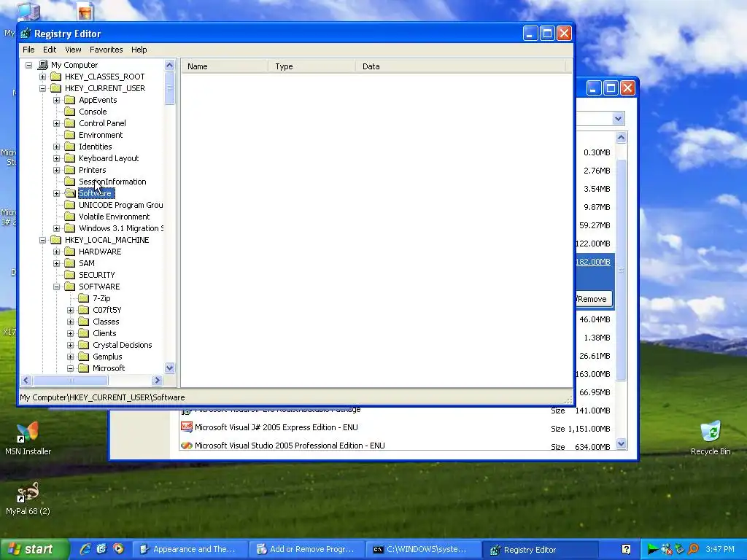Click the My Computer icon in the tree

[x=43, y=65]
